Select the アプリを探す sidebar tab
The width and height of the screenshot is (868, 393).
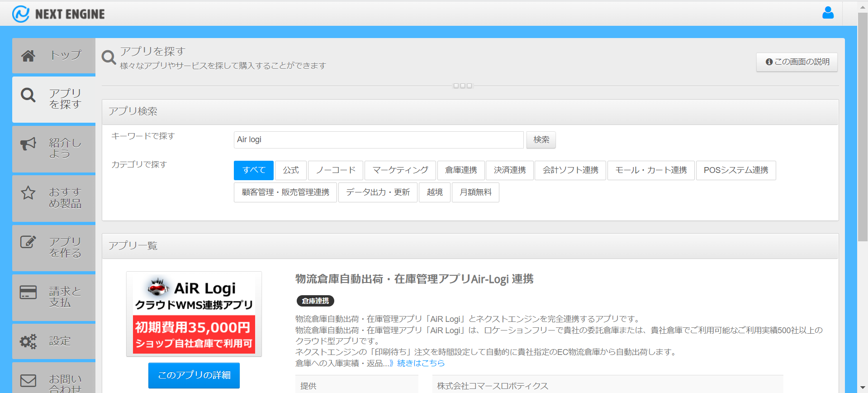click(54, 99)
